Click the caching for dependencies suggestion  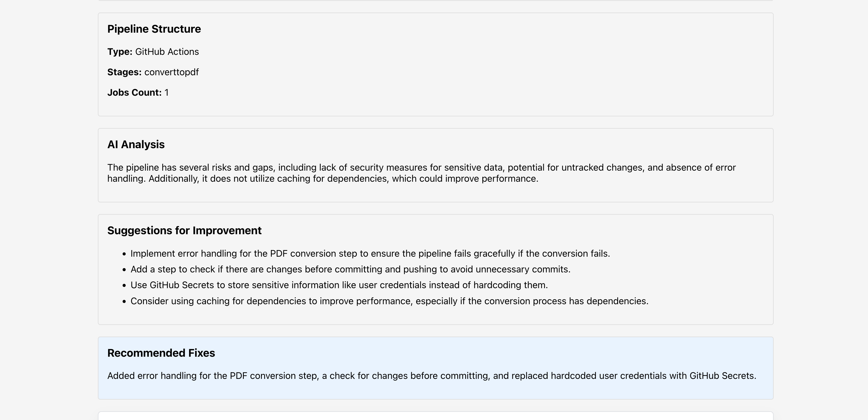tap(389, 301)
